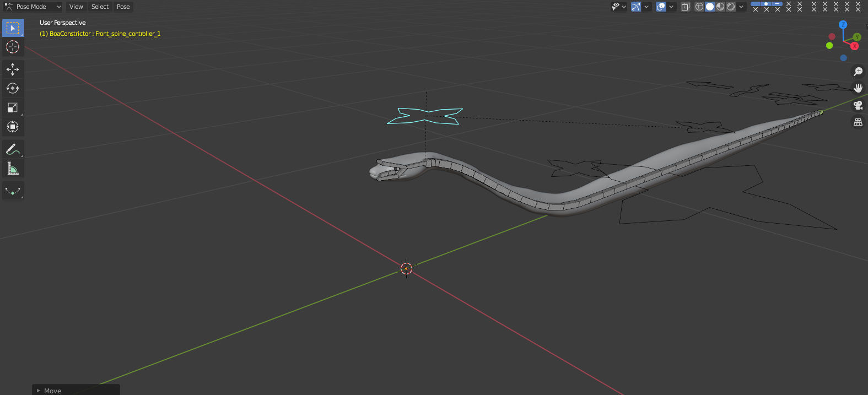Choose the Rotate tool
The width and height of the screenshot is (868, 395).
click(x=13, y=88)
